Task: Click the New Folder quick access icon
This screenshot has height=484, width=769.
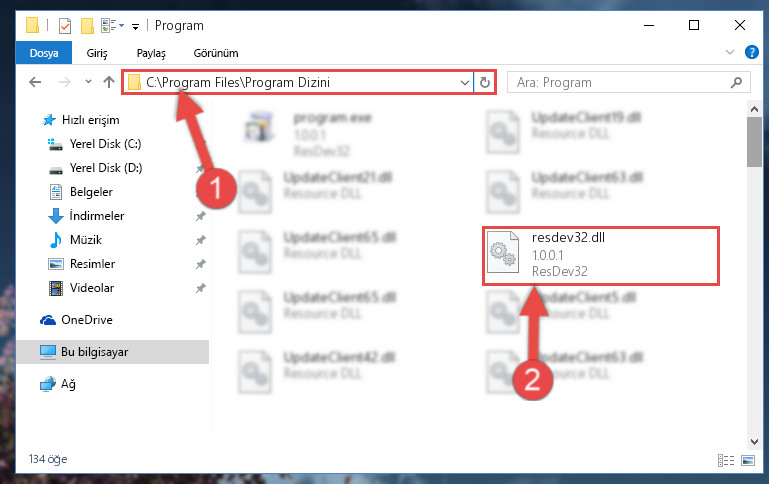Action: pyautogui.click(x=87, y=25)
